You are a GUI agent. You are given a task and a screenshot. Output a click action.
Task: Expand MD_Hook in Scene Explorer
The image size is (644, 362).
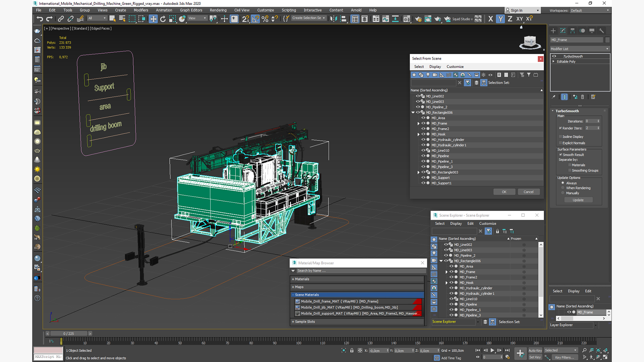pyautogui.click(x=446, y=283)
